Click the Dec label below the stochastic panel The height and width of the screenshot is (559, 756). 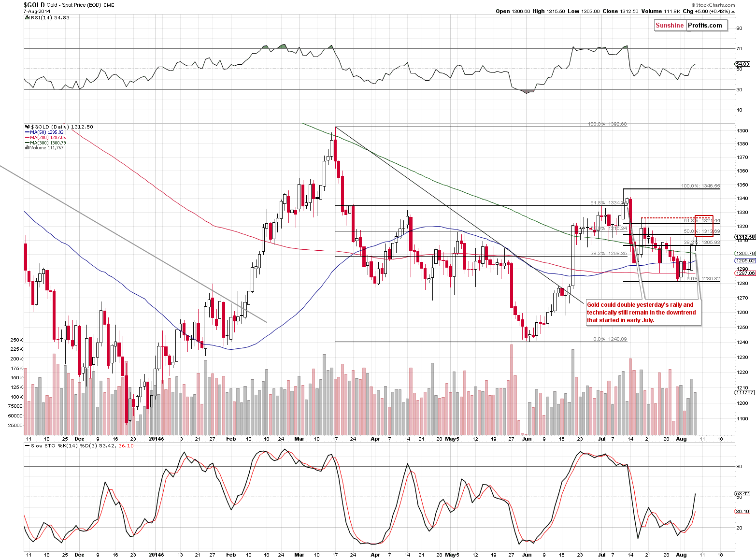pos(79,555)
